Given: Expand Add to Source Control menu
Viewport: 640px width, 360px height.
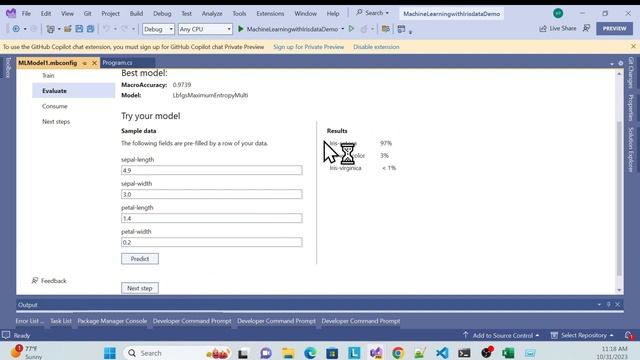Looking at the screenshot, I should 501,335.
